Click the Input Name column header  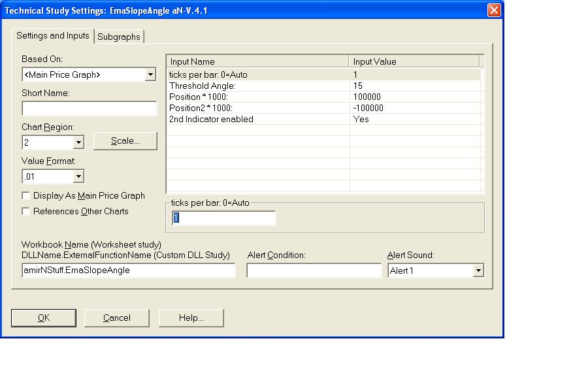pos(258,61)
